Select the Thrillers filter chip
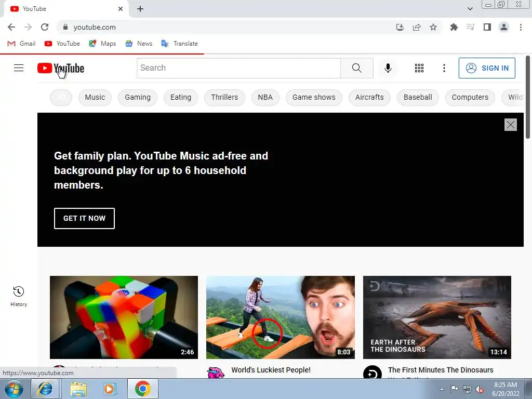The height and width of the screenshot is (399, 532). pyautogui.click(x=224, y=97)
